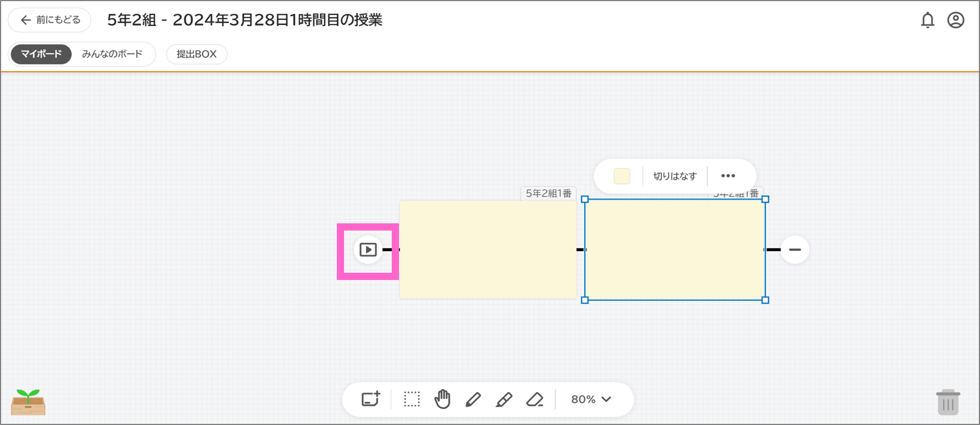Open the sprout planter box icon
Viewport: 980px width, 425px height.
click(28, 402)
